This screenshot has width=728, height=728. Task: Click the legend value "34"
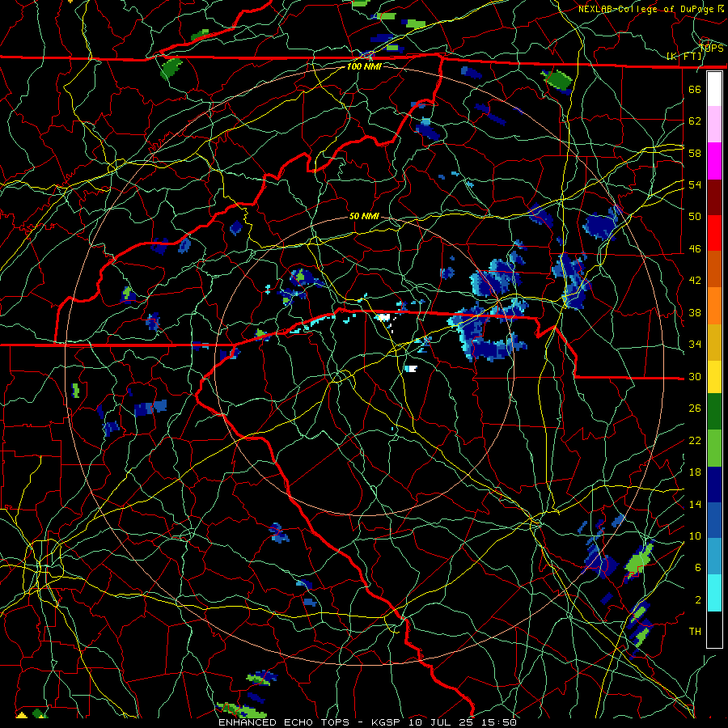click(695, 345)
